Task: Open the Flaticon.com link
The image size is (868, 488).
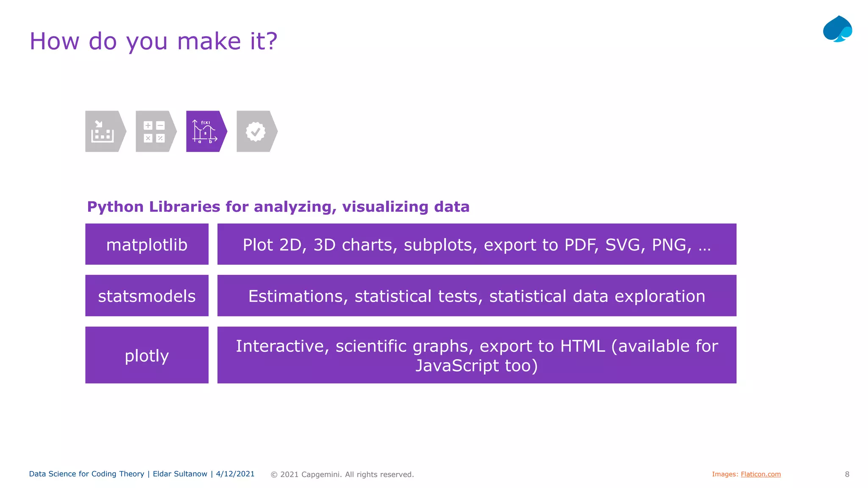Action: pyautogui.click(x=760, y=474)
